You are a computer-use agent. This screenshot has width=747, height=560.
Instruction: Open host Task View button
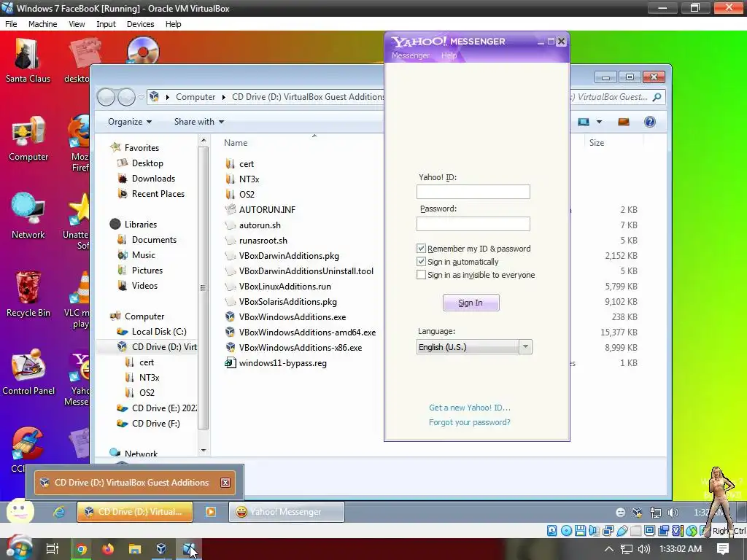53,549
